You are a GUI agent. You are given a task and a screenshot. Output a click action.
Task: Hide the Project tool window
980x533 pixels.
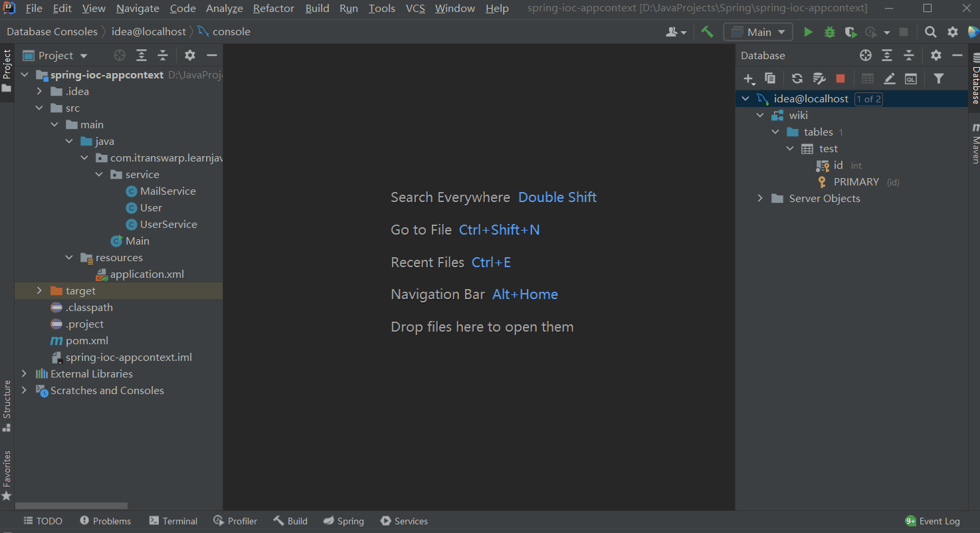[212, 56]
